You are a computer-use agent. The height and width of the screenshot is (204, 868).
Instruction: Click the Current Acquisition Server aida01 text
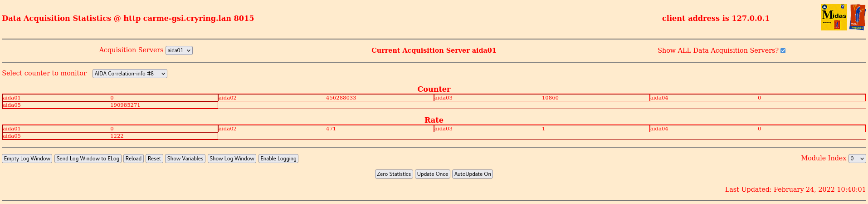[434, 50]
